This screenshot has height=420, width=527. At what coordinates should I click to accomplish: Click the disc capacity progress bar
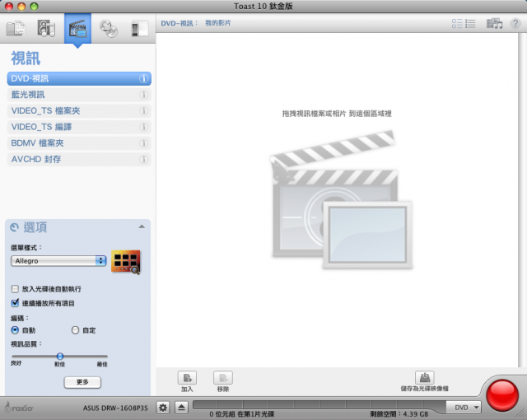pyautogui.click(x=319, y=404)
